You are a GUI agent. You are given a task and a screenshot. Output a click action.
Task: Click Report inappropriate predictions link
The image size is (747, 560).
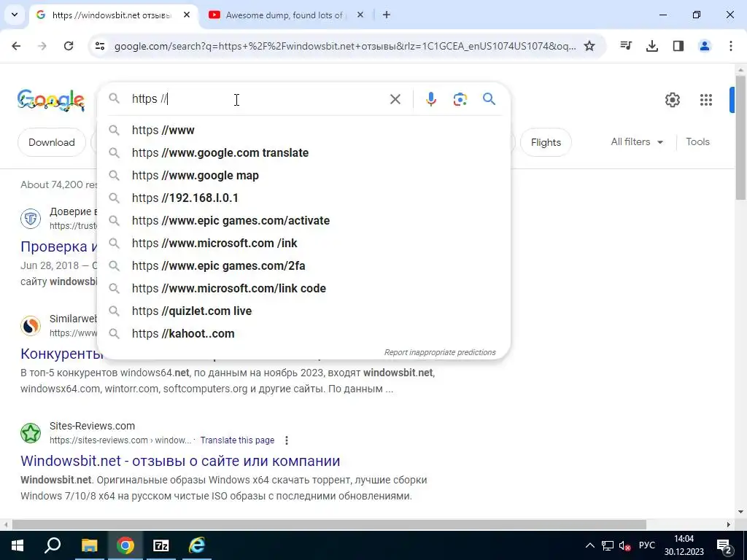tap(440, 352)
